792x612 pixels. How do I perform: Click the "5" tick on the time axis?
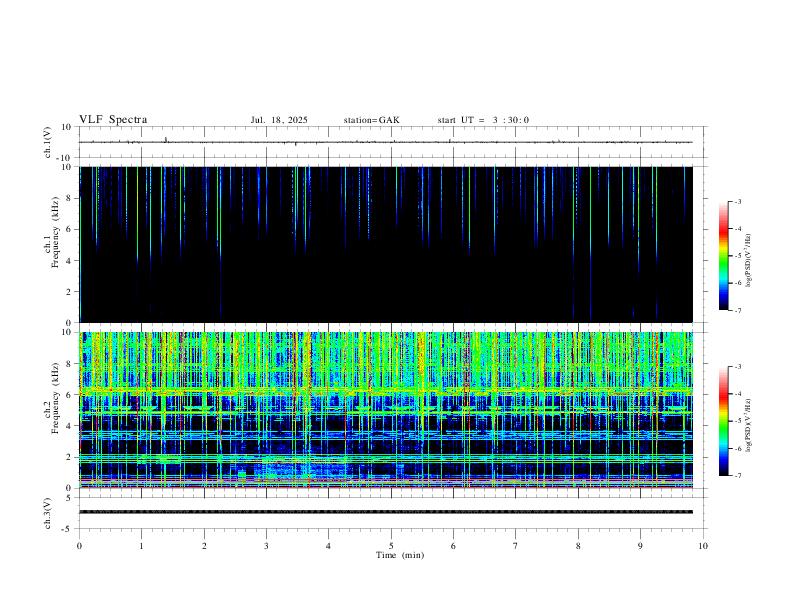coord(391,546)
